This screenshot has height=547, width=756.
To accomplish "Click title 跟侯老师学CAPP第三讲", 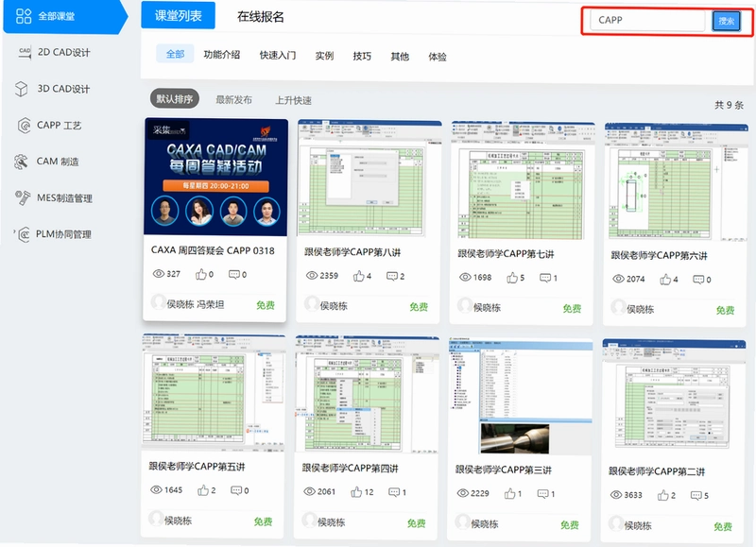I will [504, 470].
